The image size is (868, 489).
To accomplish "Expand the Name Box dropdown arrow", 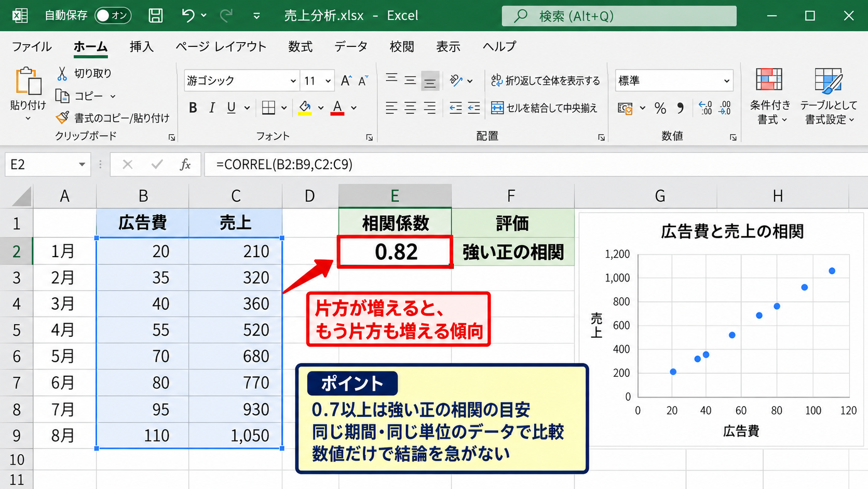I will point(82,165).
